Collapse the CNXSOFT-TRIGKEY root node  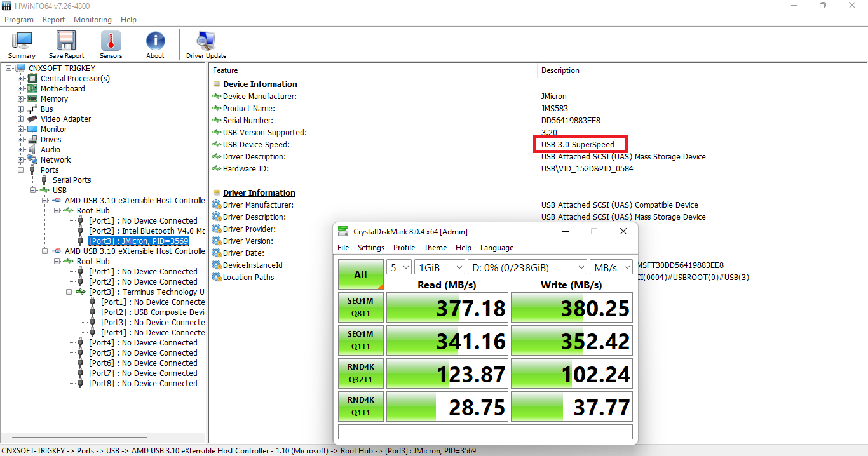click(x=9, y=68)
